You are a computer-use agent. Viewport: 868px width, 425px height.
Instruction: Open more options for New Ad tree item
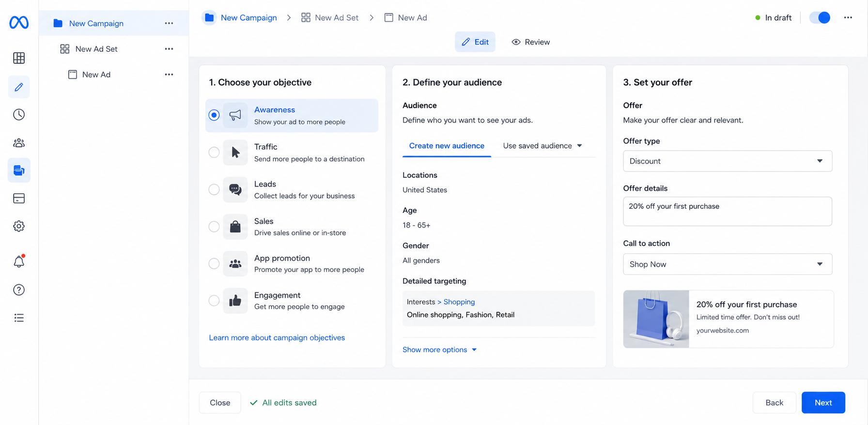coord(169,75)
